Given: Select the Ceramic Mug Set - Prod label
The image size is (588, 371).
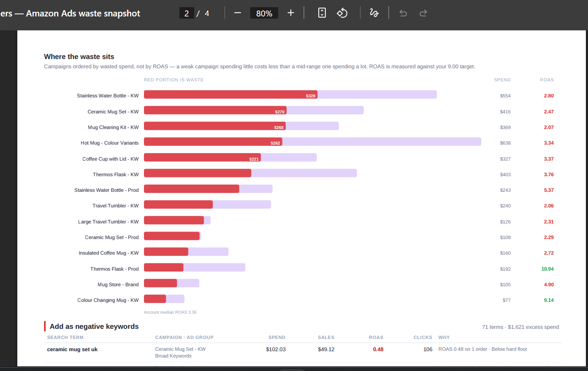Looking at the screenshot, I should click(x=112, y=237).
